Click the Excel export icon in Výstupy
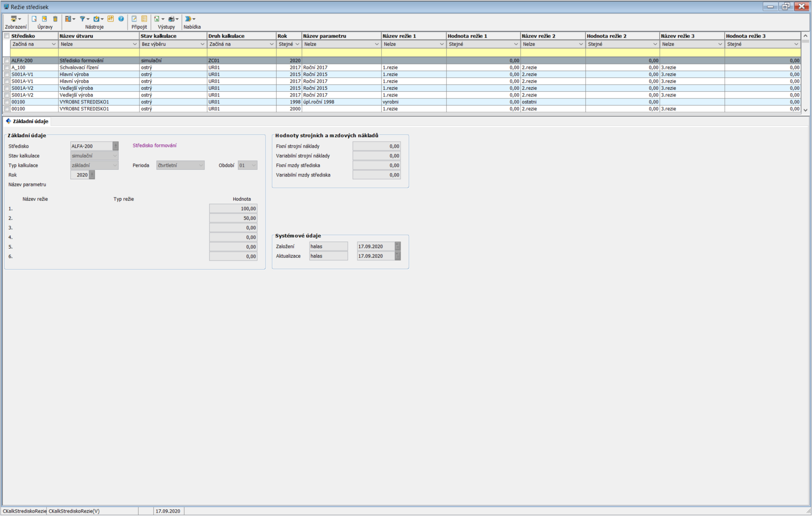Image resolution: width=812 pixels, height=516 pixels. coord(157,19)
